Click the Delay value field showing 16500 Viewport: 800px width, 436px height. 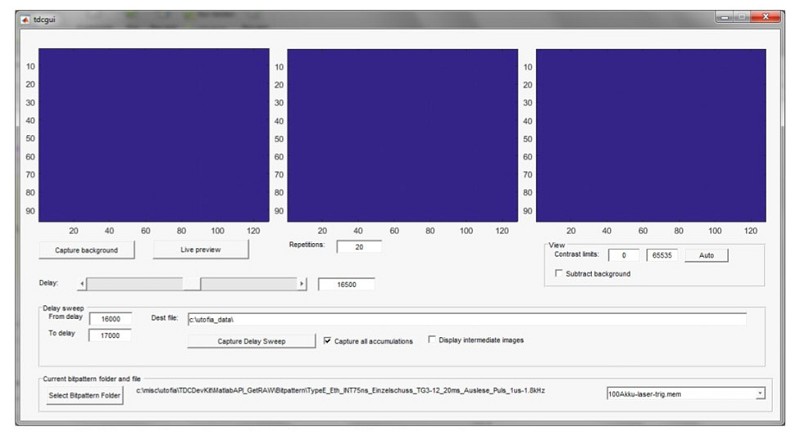[346, 284]
